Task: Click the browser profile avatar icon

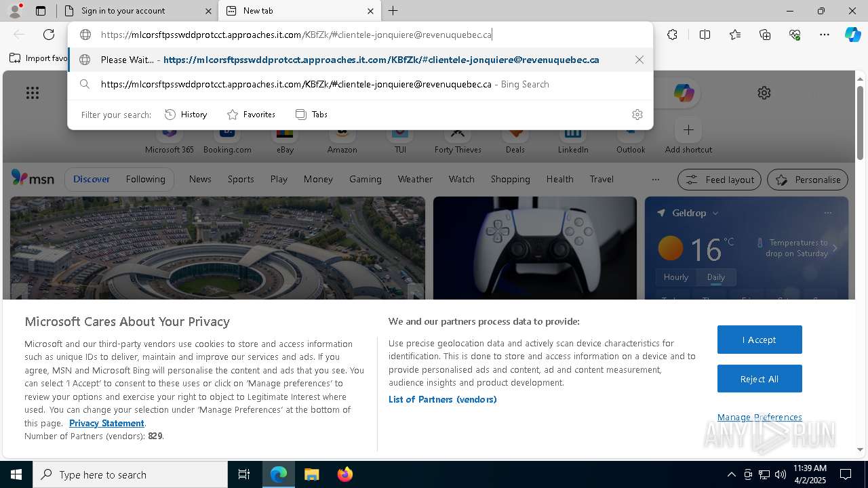Action: pos(14,11)
